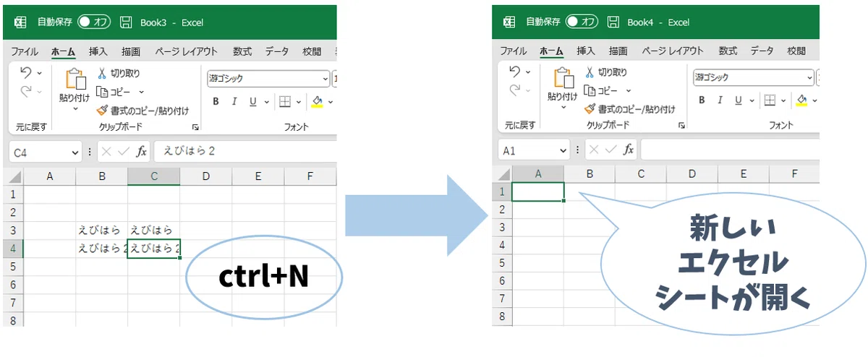Click 書式のコピー/貼り付け in Book3

[142, 111]
